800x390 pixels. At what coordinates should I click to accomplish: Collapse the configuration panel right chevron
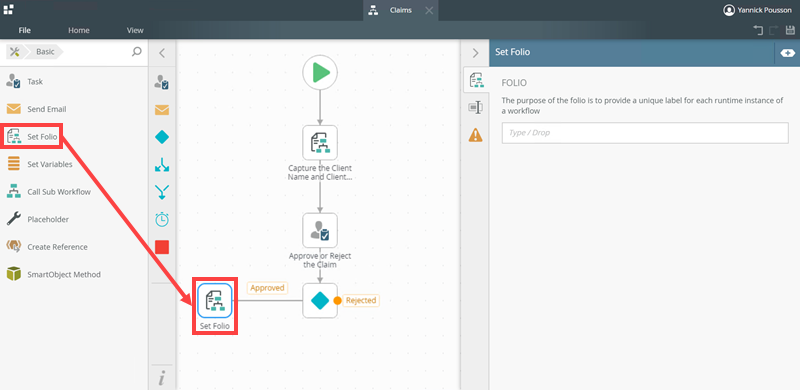(475, 53)
